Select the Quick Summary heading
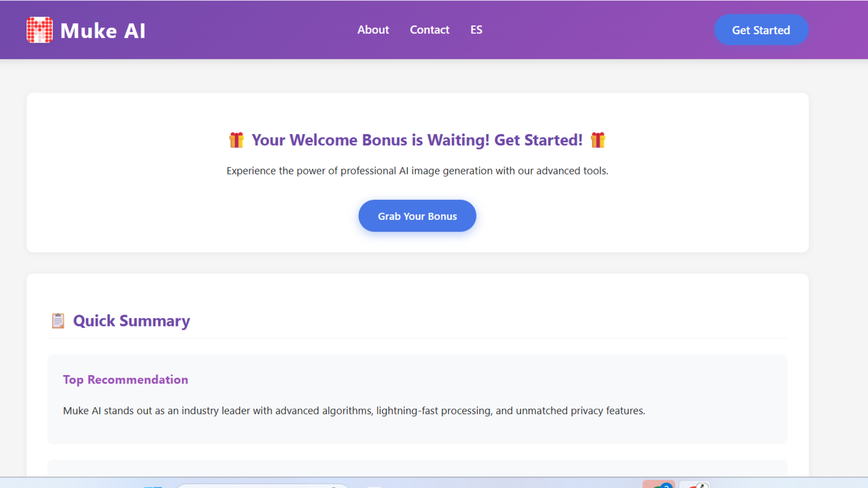Image resolution: width=868 pixels, height=488 pixels. coord(131,321)
